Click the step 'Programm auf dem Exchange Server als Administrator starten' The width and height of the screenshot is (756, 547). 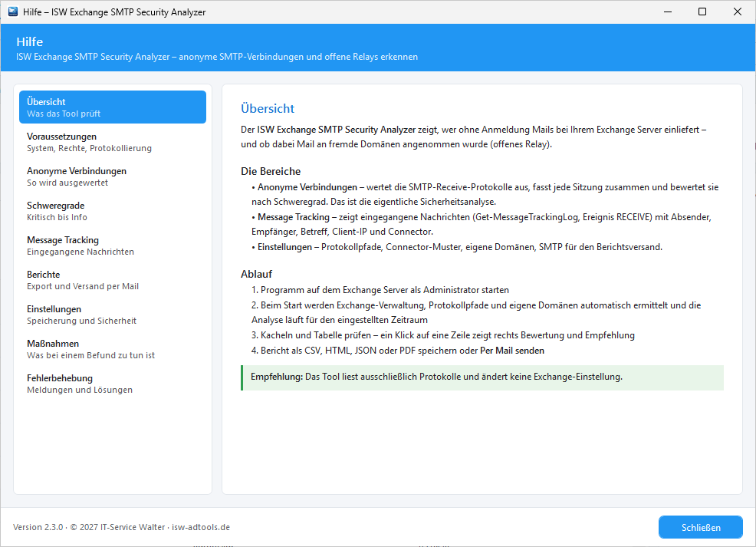pyautogui.click(x=380, y=290)
